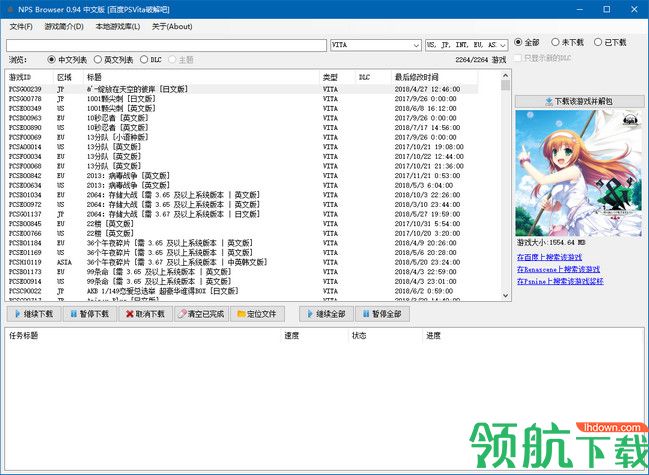Open the 本地游戏库(L) menu
Image resolution: width=649 pixels, height=475 pixels.
click(x=118, y=26)
